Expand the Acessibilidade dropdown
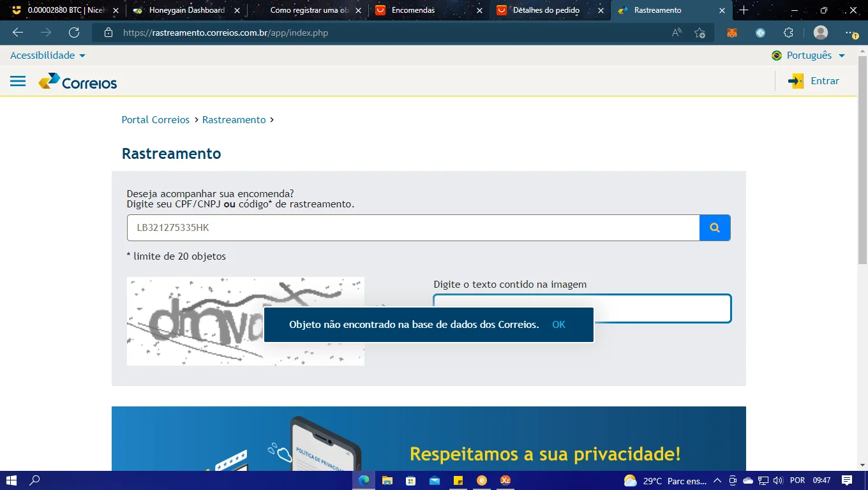 click(x=48, y=56)
